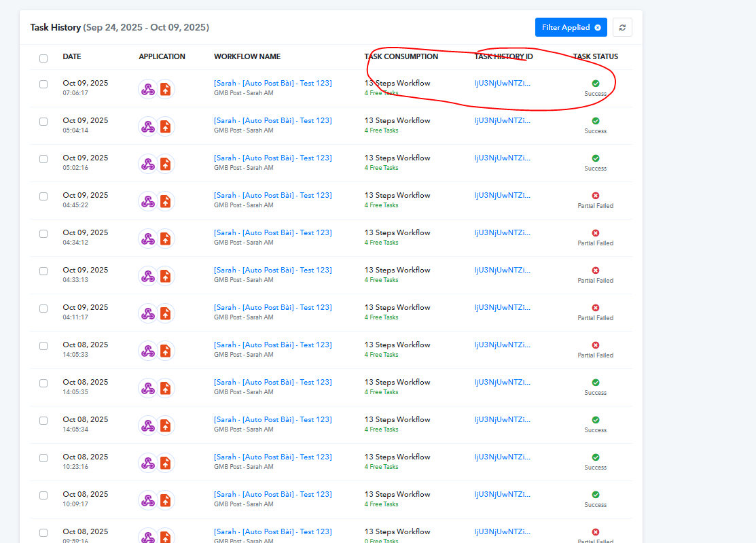Click the green Success icon for the 10:09:17 task
Viewport: 756px width, 543px height.
(596, 495)
